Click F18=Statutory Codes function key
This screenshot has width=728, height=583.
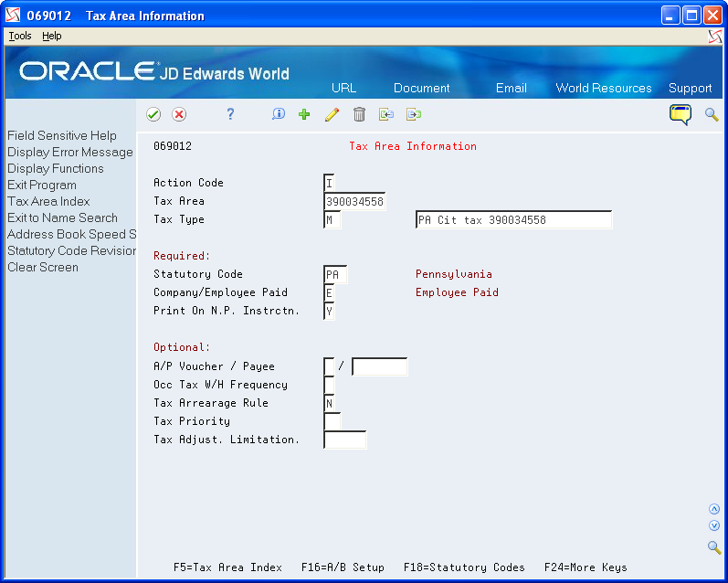coord(464,567)
